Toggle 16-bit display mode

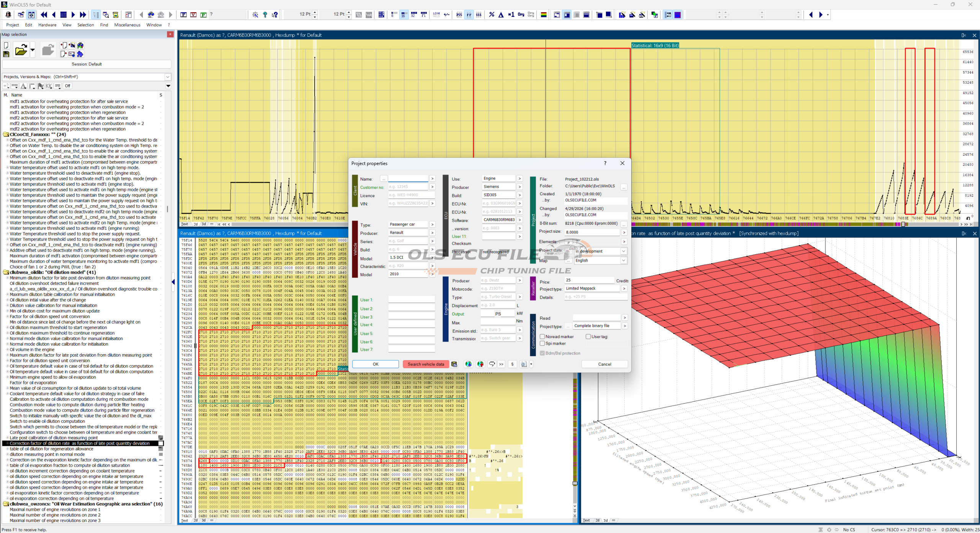(403, 15)
